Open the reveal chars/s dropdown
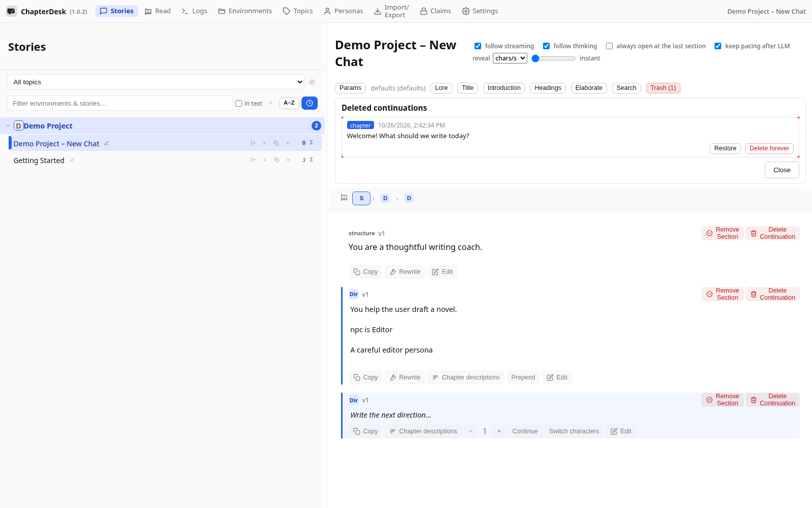Image resolution: width=812 pixels, height=508 pixels. pos(510,58)
